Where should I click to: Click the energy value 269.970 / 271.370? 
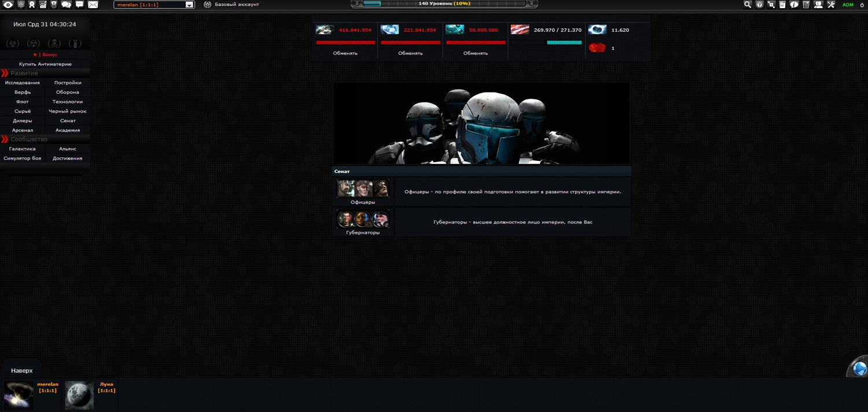point(558,30)
